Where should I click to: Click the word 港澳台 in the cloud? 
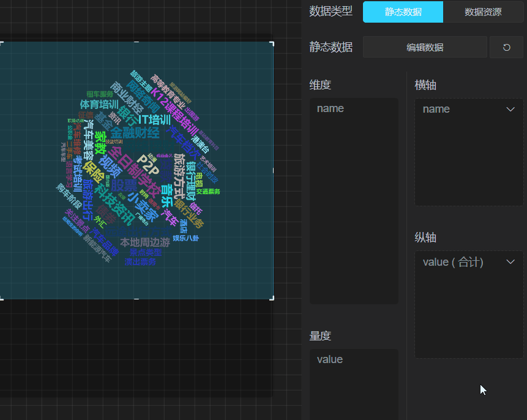[x=200, y=144]
